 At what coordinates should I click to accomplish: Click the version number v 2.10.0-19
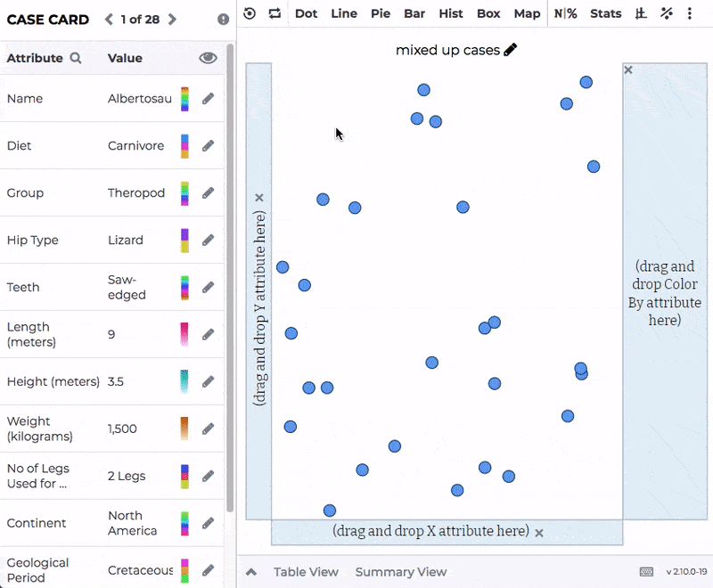tap(686, 572)
